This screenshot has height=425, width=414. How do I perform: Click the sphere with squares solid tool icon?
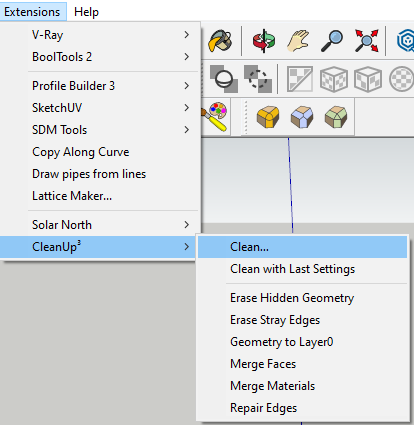[x=224, y=79]
